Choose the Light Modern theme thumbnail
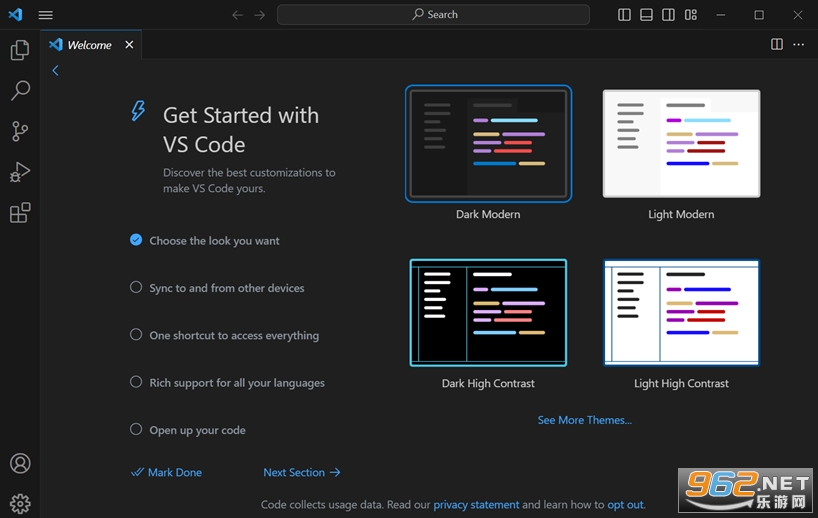The width and height of the screenshot is (818, 518). (x=681, y=143)
